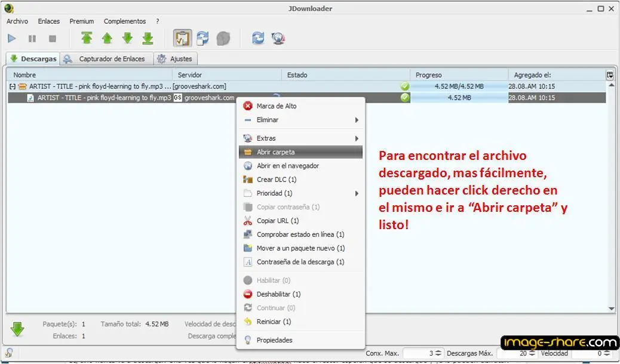This screenshot has height=364, width=620.
Task: Move selection to bottom of list
Action: [148, 38]
